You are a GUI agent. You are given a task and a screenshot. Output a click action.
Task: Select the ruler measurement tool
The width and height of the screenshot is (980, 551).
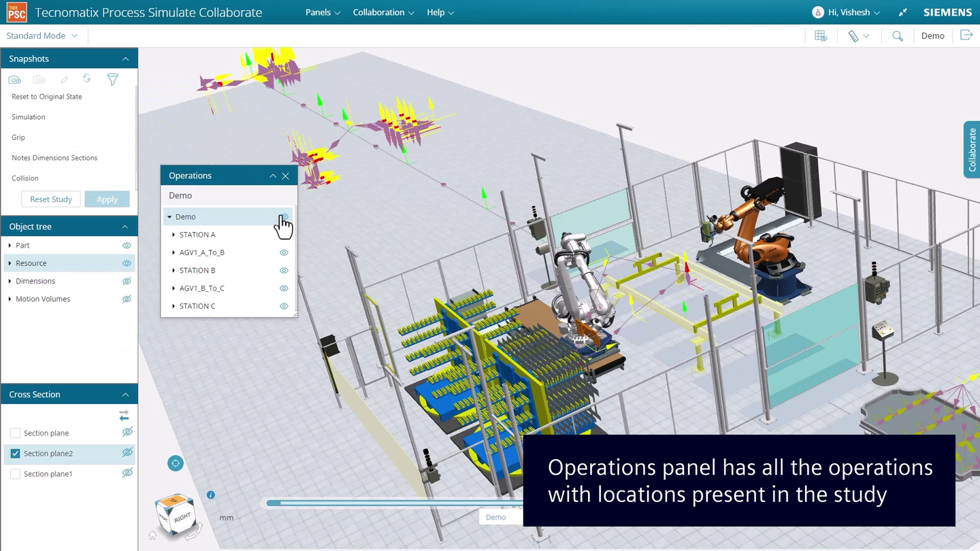pos(855,35)
